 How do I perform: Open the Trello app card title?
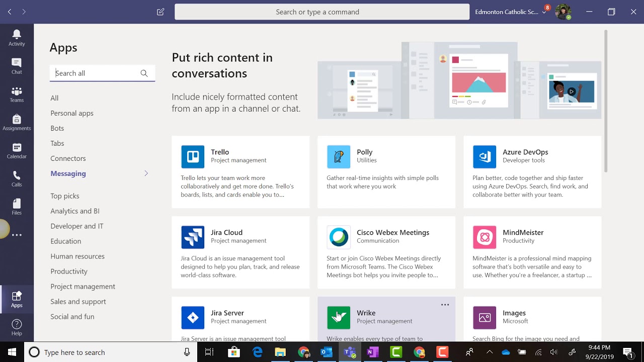(x=220, y=152)
